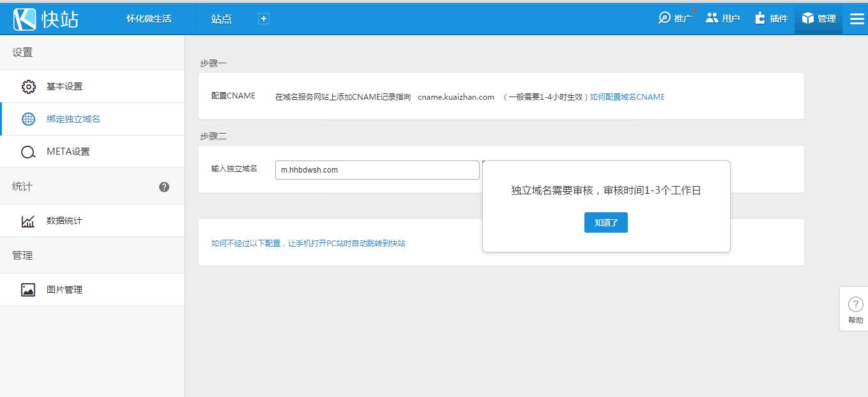Screen dimensions: 868x397
Task: Click the 数据统计 chart icon
Action: [29, 220]
